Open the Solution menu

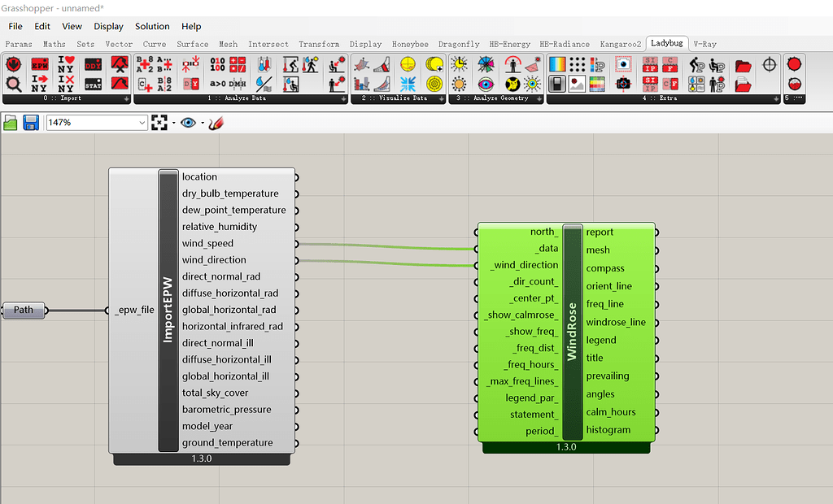click(x=152, y=26)
